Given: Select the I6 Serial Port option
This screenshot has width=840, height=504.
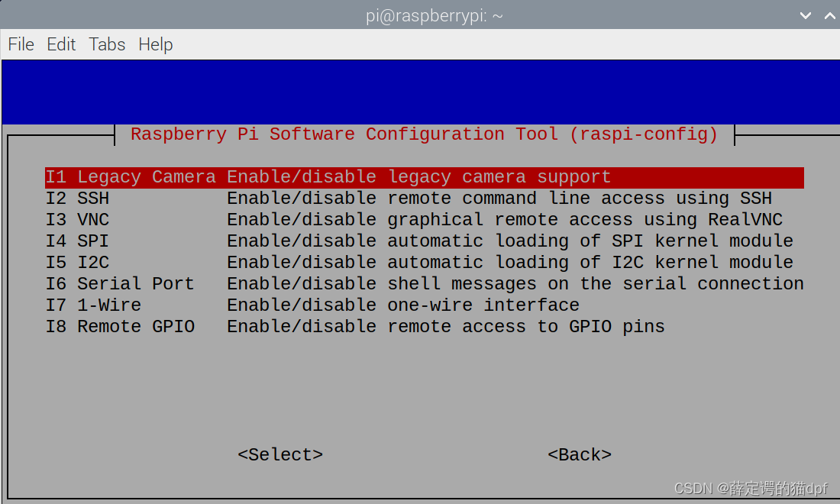Looking at the screenshot, I should [425, 284].
